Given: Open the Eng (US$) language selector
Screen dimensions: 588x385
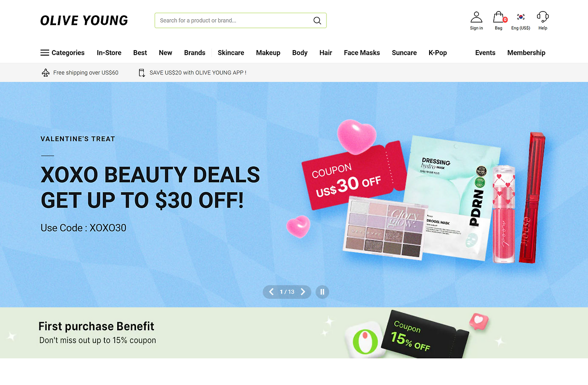Looking at the screenshot, I should [520, 21].
